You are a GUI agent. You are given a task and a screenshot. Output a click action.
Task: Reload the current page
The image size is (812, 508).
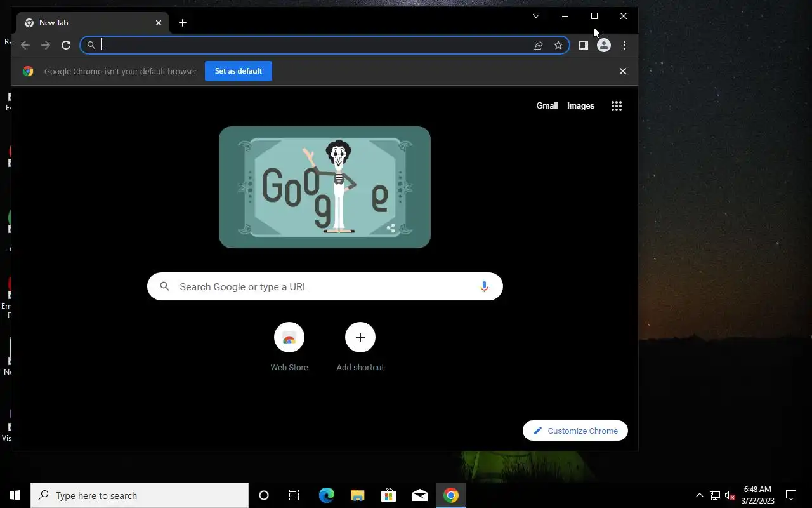pos(66,45)
